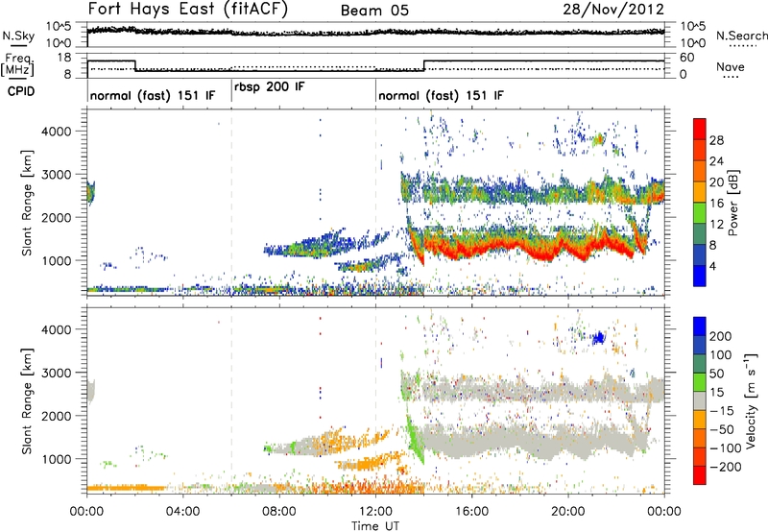This screenshot has width=768, height=532.
Task: Click the 'CPID' row label
Action: point(21,91)
